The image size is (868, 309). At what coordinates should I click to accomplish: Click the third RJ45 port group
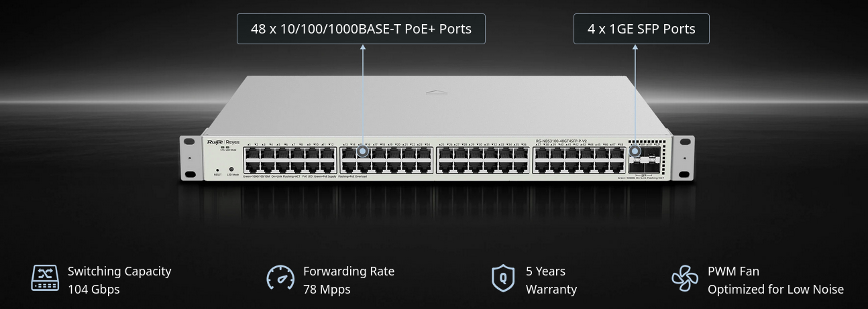click(482, 160)
